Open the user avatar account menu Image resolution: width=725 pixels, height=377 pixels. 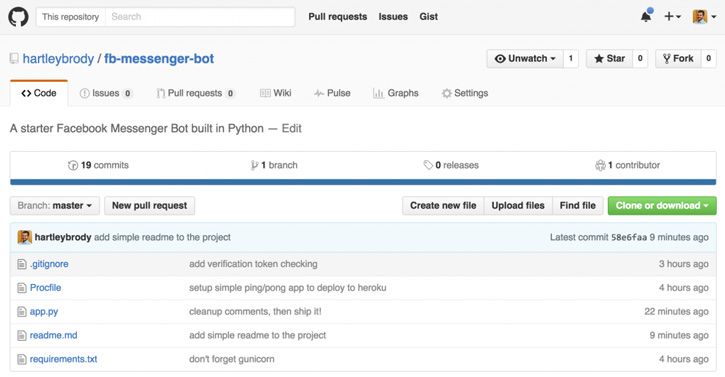(x=705, y=17)
